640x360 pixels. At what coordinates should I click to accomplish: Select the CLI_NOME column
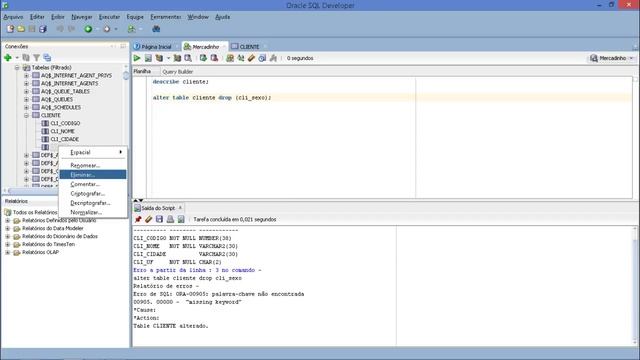[62, 131]
